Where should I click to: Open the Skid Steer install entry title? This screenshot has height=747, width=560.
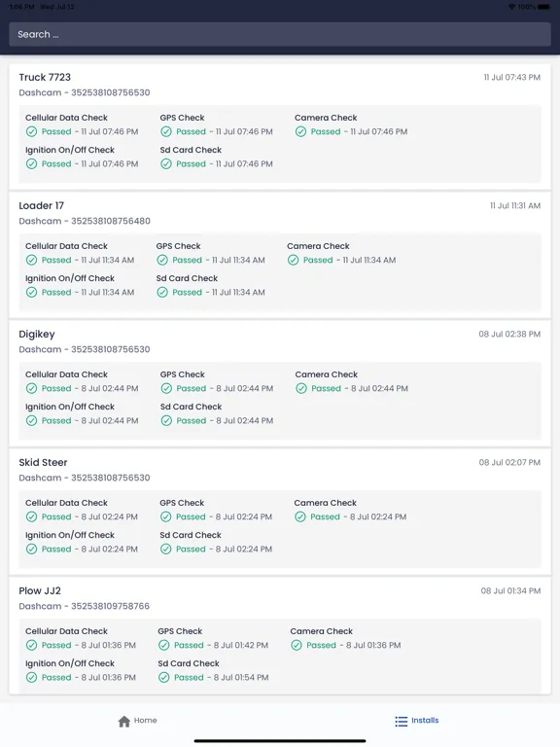43,463
